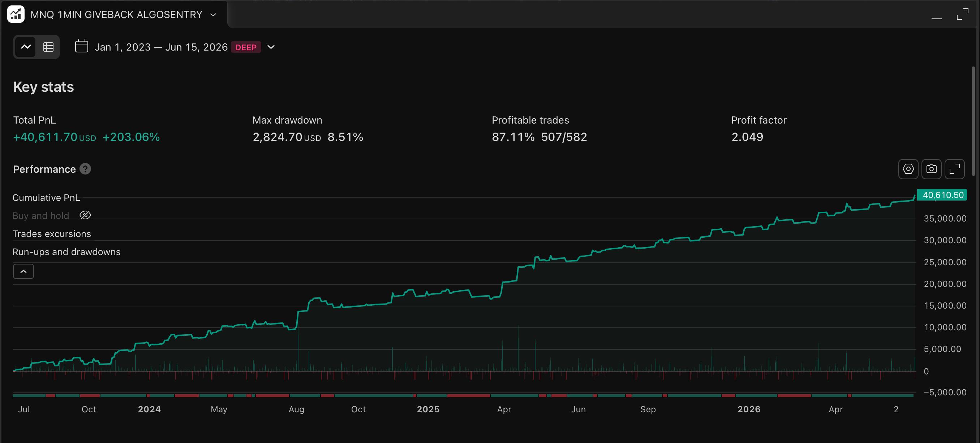The image size is (980, 443).
Task: Click the Aug label on time axis
Action: pyautogui.click(x=296, y=409)
